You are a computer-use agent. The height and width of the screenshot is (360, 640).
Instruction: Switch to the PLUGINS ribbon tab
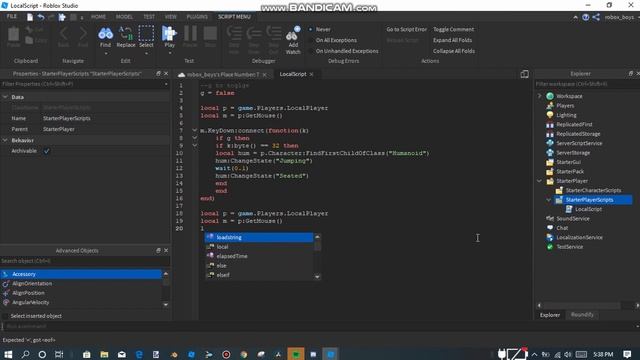coord(197,17)
